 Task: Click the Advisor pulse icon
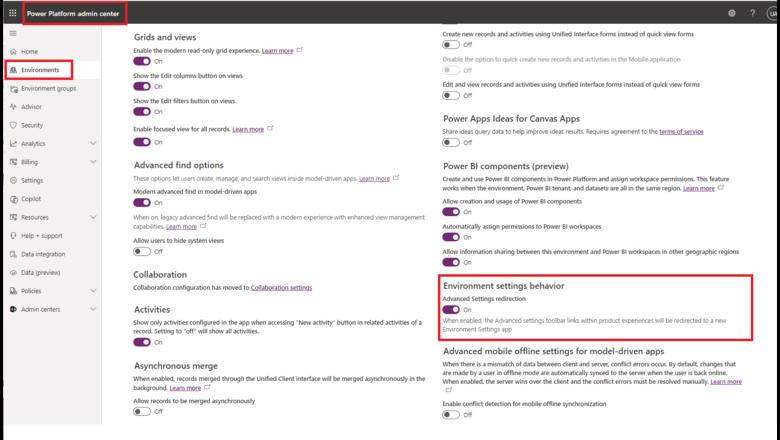(13, 107)
